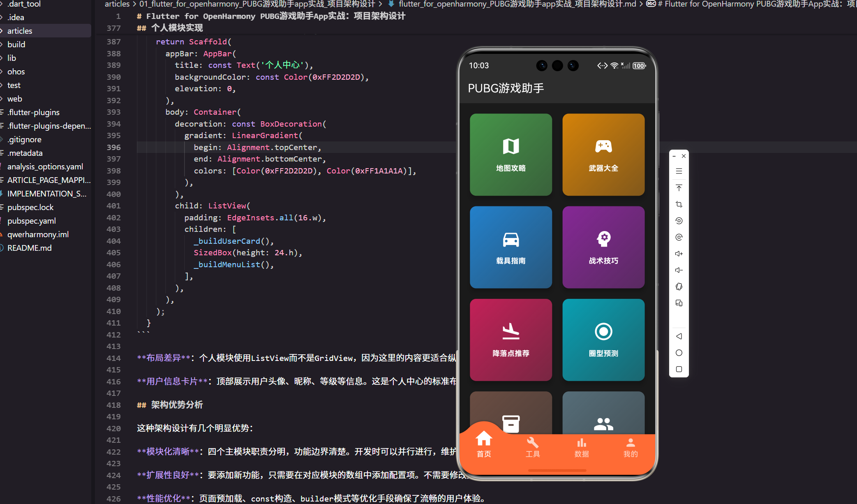Screen dimensions: 857x504
Task: Switch to the 工具 bottom tab
Action: tap(533, 447)
